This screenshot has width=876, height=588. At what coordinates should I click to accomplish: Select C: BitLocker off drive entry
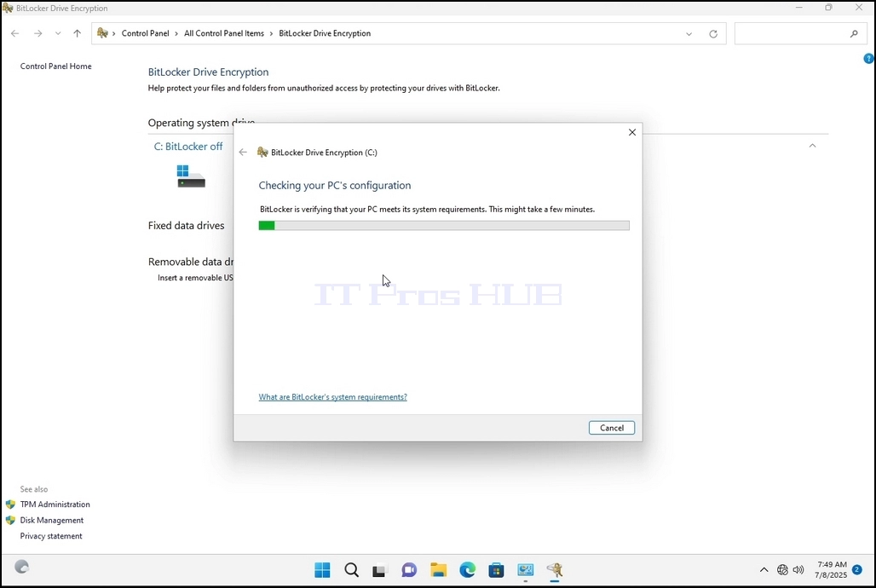[x=188, y=147]
